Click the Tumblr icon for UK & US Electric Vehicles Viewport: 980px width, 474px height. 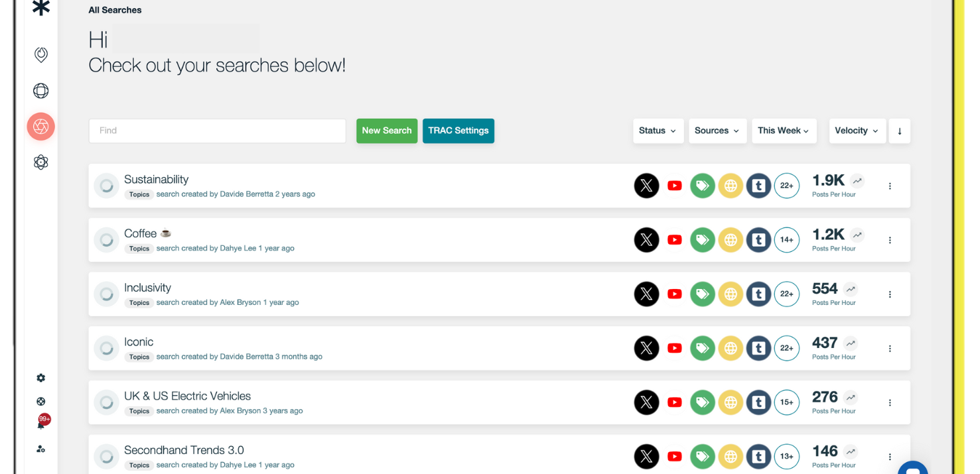(758, 402)
